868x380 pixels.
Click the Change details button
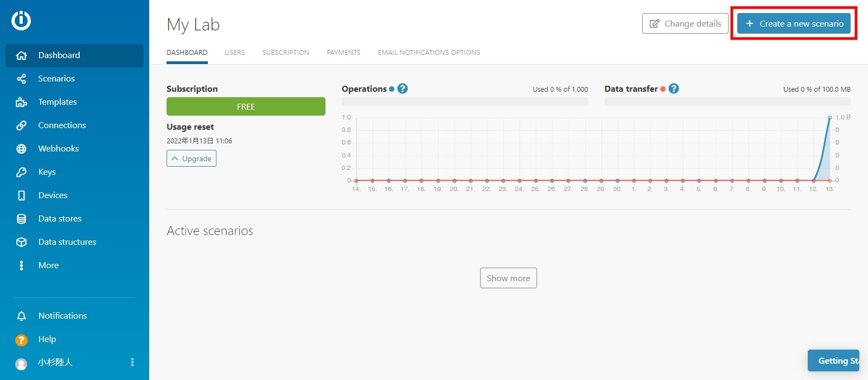(x=685, y=23)
